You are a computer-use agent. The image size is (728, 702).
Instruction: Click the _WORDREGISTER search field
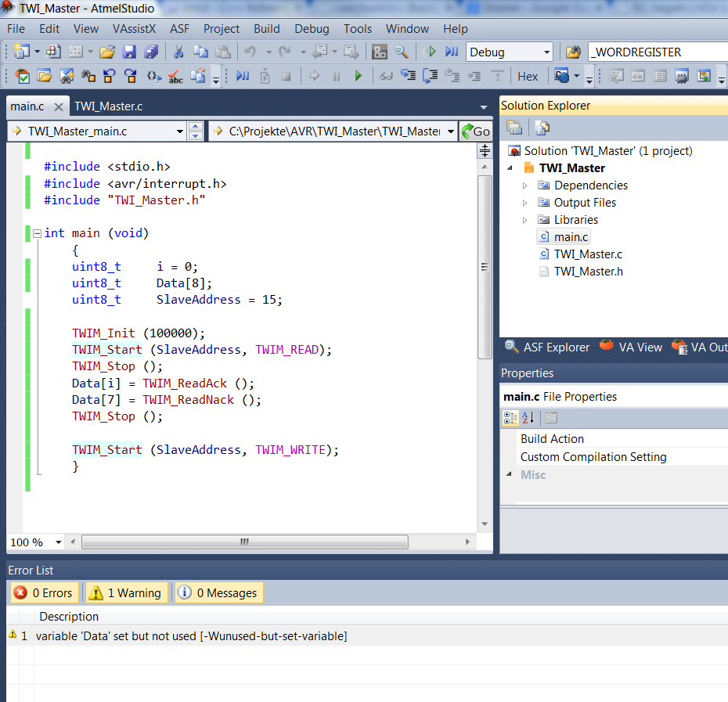click(658, 52)
